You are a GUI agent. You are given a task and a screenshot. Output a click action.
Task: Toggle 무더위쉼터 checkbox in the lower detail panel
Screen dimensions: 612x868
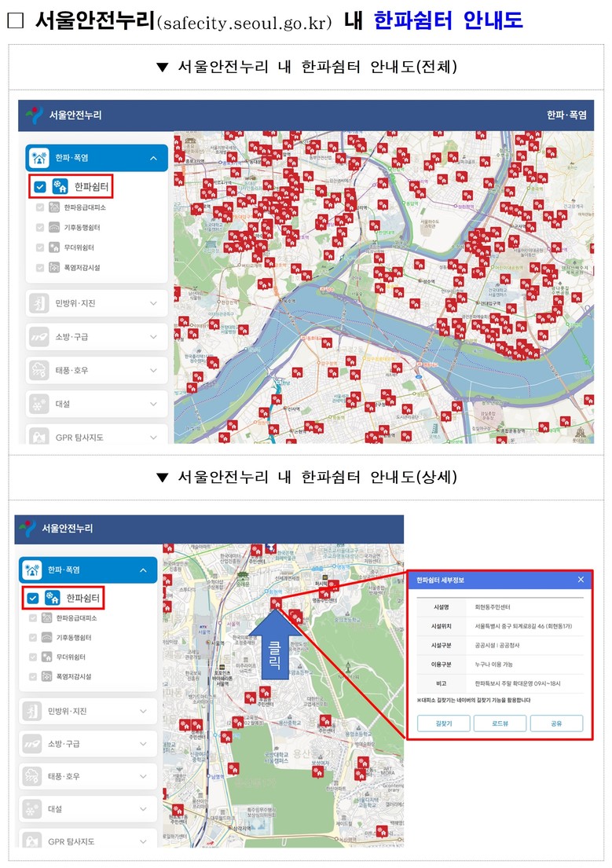33,657
